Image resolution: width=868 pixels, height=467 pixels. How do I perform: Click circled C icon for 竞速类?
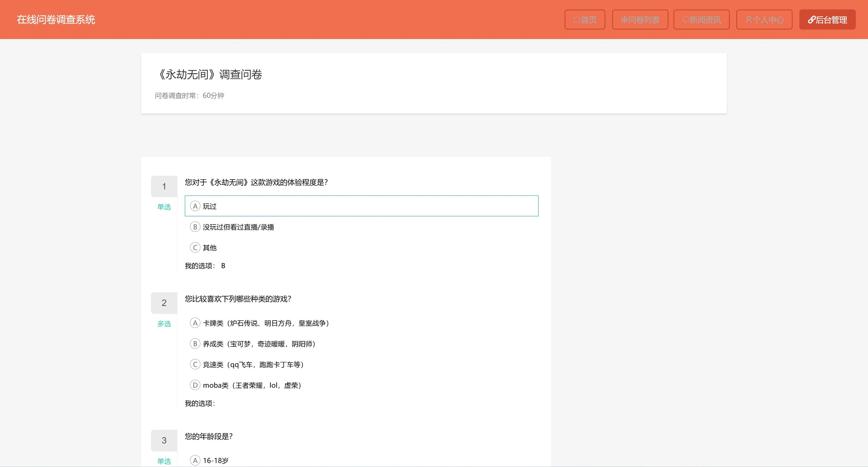pyautogui.click(x=195, y=365)
